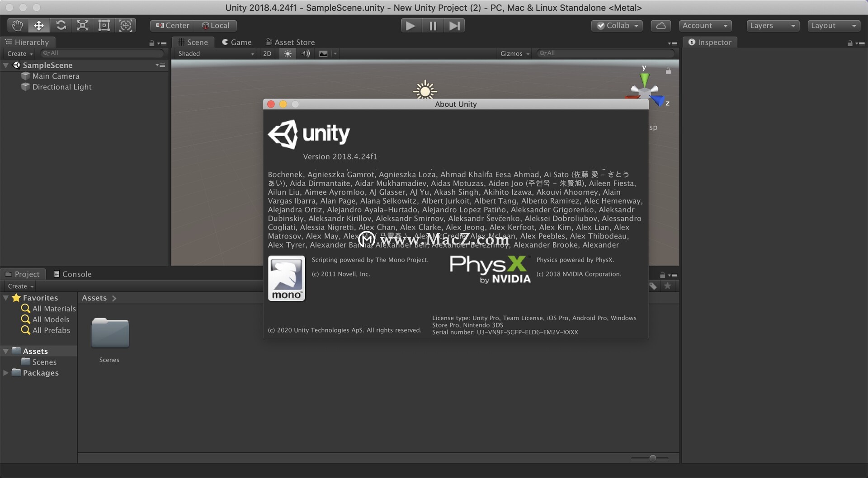This screenshot has height=478, width=868.
Task: Collapse the SampleScene tree
Action: (x=6, y=65)
